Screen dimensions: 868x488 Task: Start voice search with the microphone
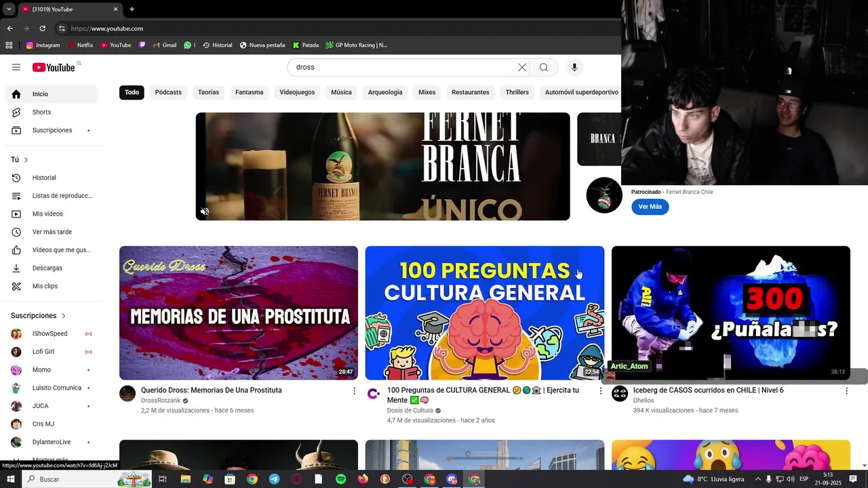pos(574,67)
